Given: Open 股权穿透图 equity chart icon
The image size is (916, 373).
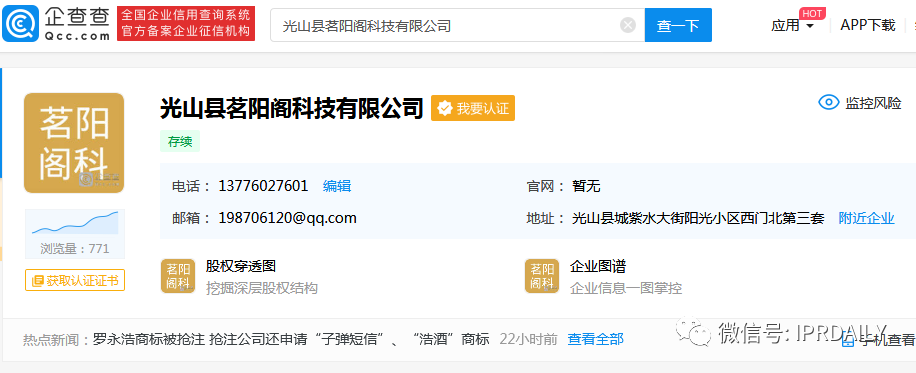Looking at the screenshot, I should (x=178, y=276).
